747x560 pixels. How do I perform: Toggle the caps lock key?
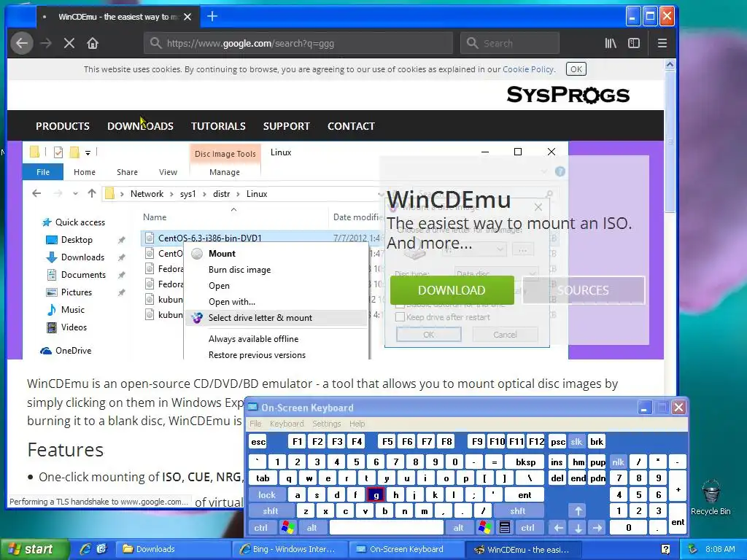(267, 495)
